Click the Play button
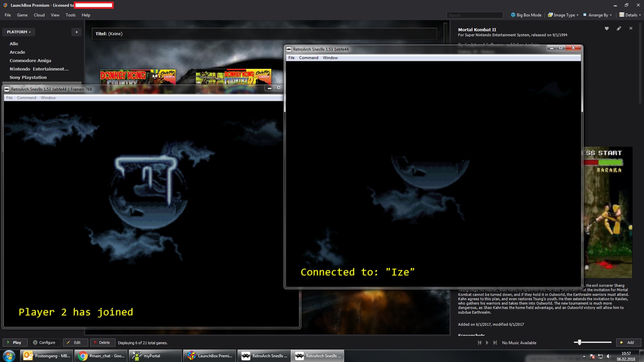 pos(14,343)
